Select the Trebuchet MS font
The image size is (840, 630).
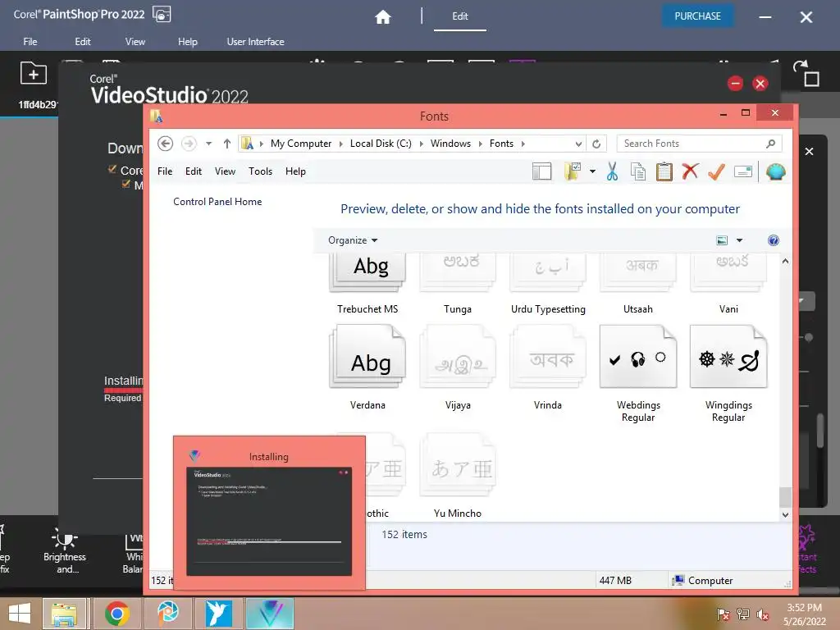pyautogui.click(x=367, y=284)
